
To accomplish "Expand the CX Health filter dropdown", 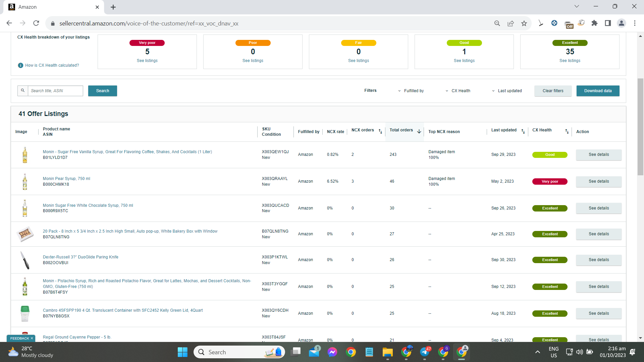I will pos(458,91).
